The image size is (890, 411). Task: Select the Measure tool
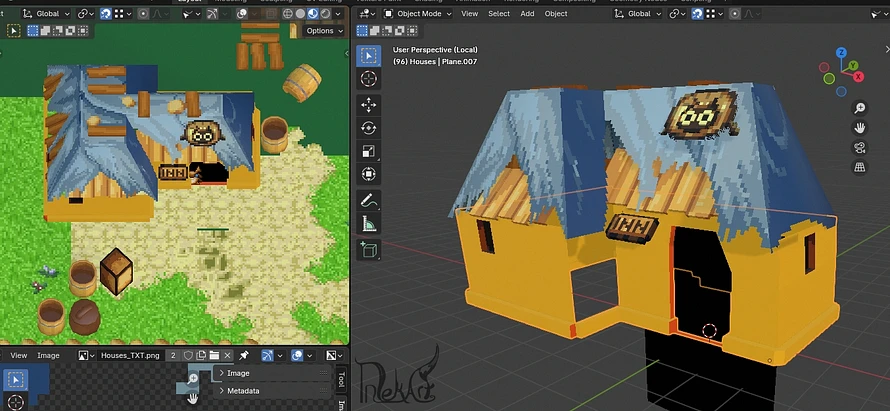(x=368, y=224)
